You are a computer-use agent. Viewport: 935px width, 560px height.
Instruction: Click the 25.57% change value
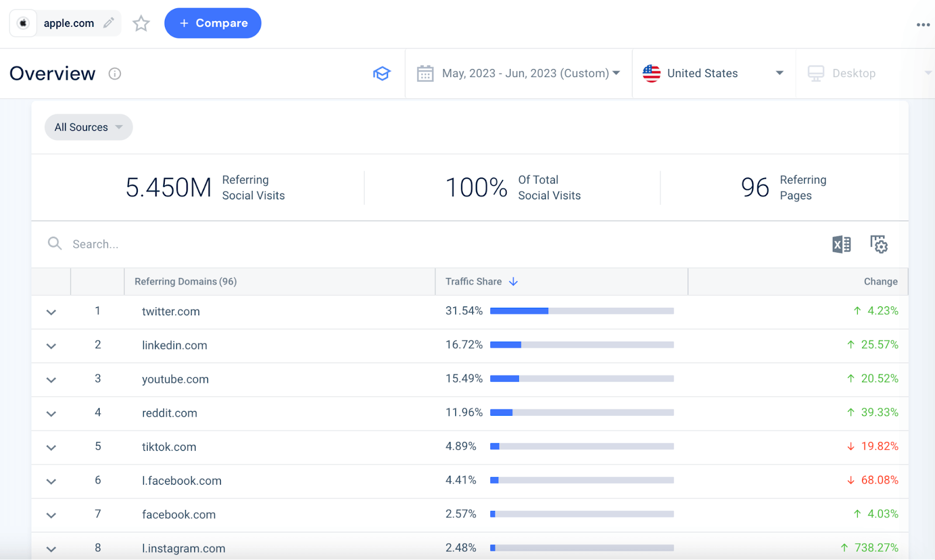(x=879, y=345)
